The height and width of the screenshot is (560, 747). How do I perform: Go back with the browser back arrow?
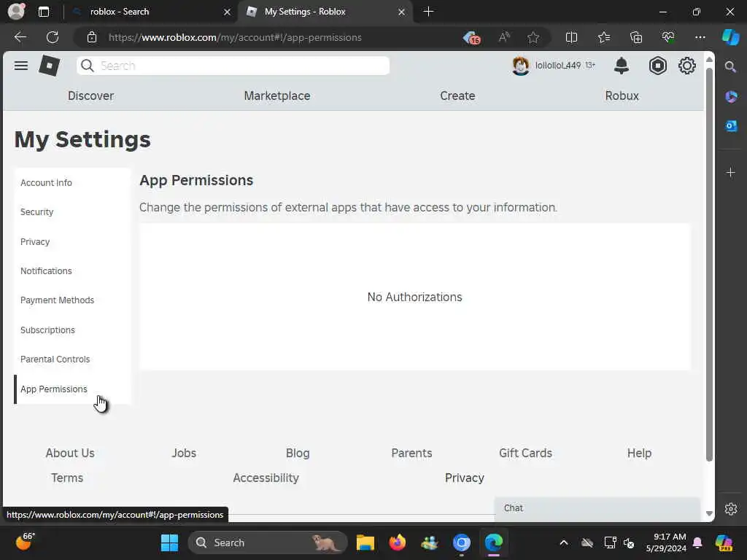click(x=20, y=37)
